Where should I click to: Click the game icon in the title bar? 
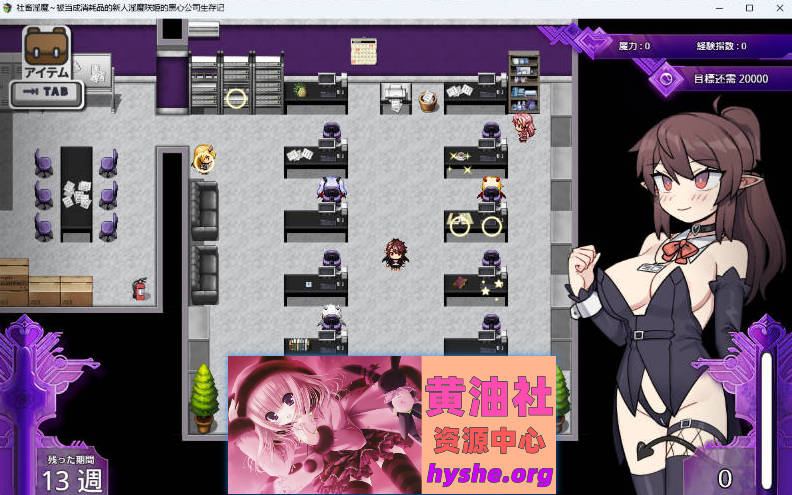pyautogui.click(x=8, y=8)
